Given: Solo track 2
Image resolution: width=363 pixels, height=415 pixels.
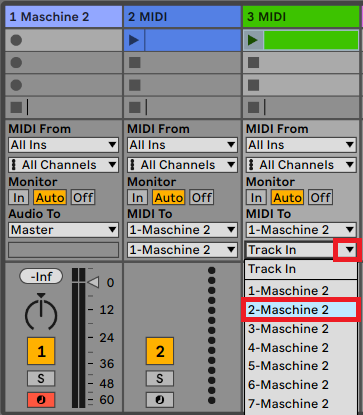Looking at the screenshot, I should pos(160,378).
